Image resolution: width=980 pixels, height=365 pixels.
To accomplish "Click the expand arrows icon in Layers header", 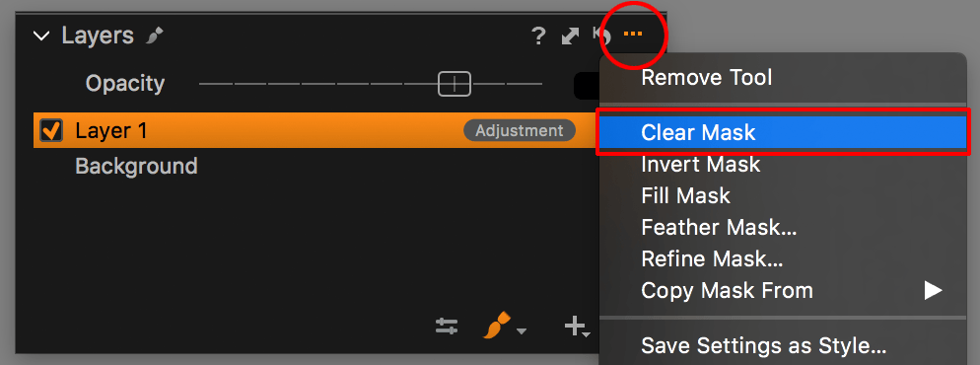I will (570, 36).
